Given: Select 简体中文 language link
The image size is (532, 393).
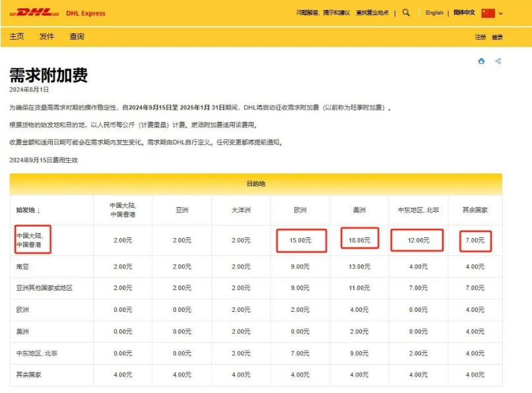Looking at the screenshot, I should click(464, 13).
